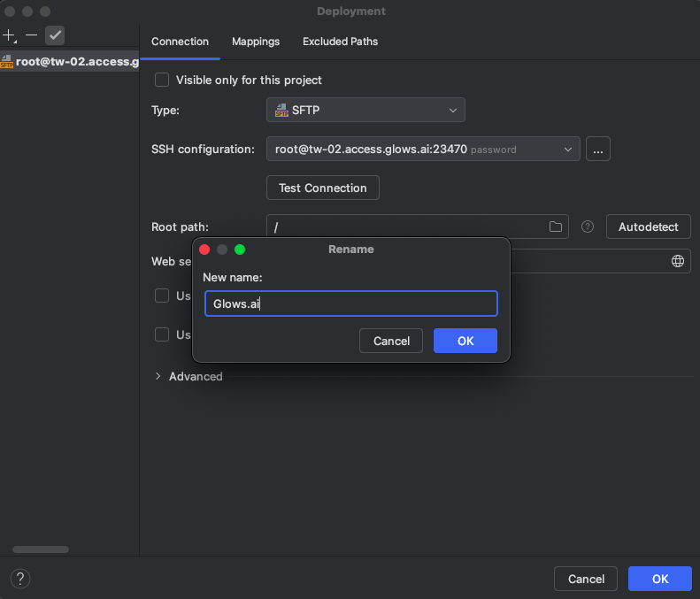Remove selected server with minus icon
This screenshot has height=599, width=700.
coord(31,35)
